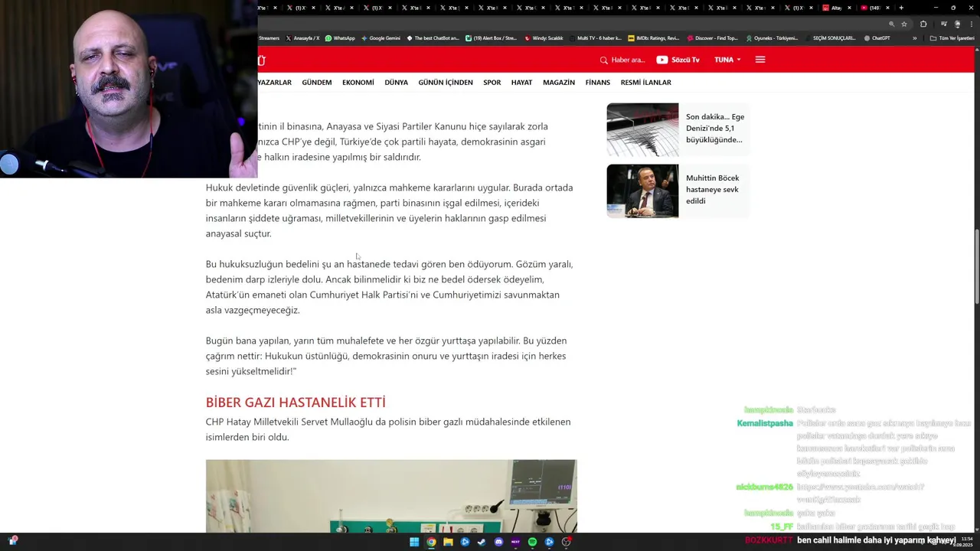Bookmark this page with the star icon
The width and height of the screenshot is (980, 551).
904,24
